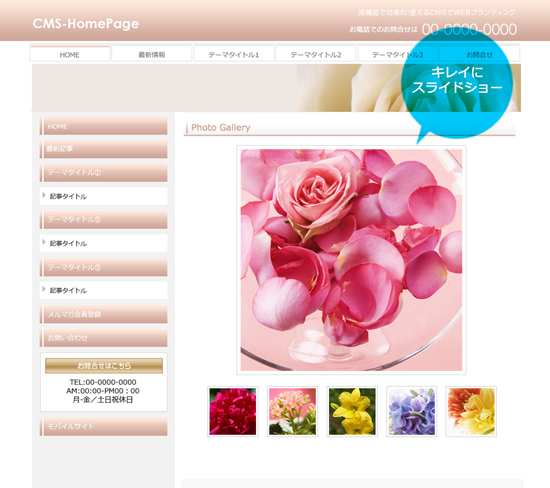Expand arrow beside 記事タイトル under テーマタイトル②
Image resolution: width=550 pixels, height=488 pixels.
[x=44, y=242]
